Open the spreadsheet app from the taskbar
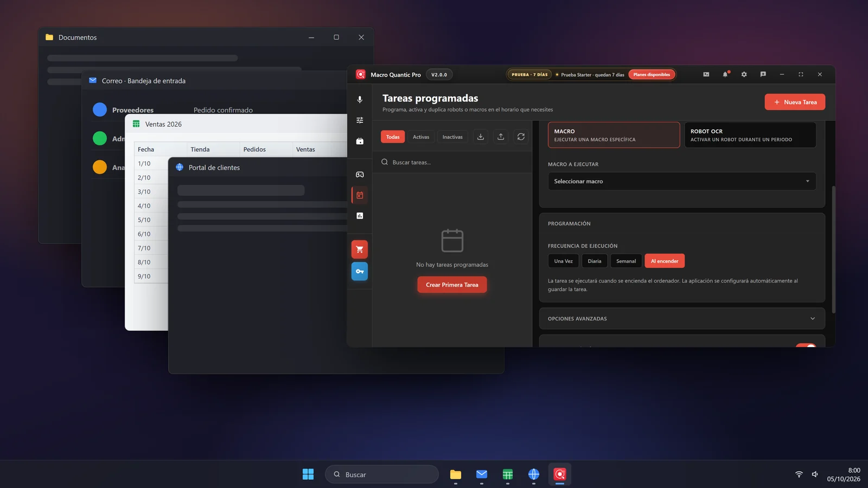 pos(508,474)
